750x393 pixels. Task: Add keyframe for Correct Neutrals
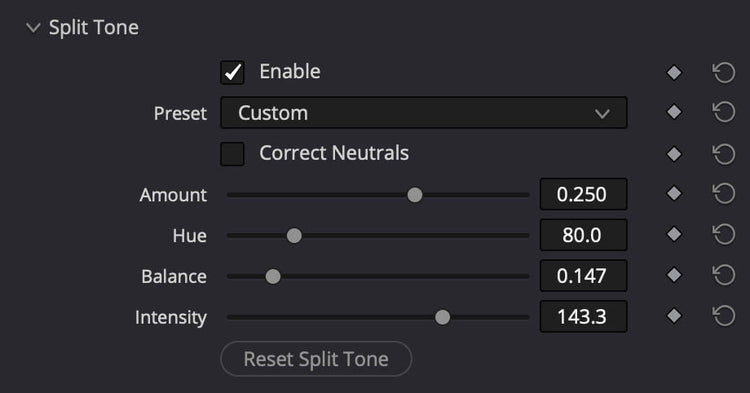pos(674,154)
